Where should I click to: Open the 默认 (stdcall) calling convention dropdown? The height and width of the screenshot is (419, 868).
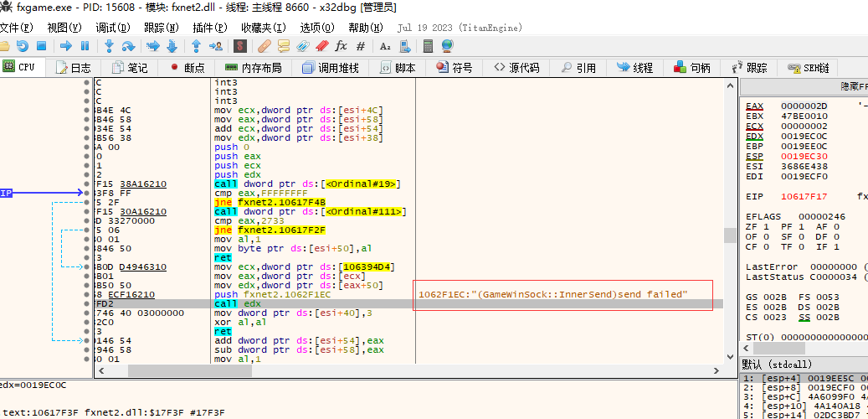(804, 365)
